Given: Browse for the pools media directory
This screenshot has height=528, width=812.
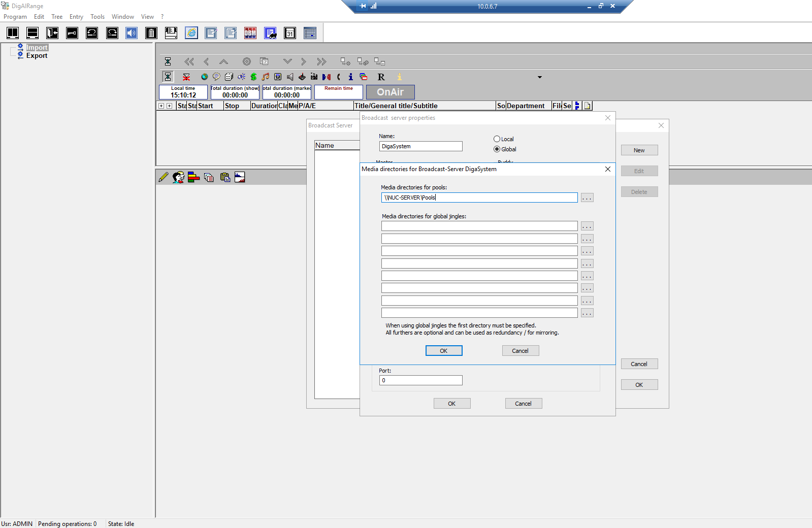Looking at the screenshot, I should click(x=587, y=198).
